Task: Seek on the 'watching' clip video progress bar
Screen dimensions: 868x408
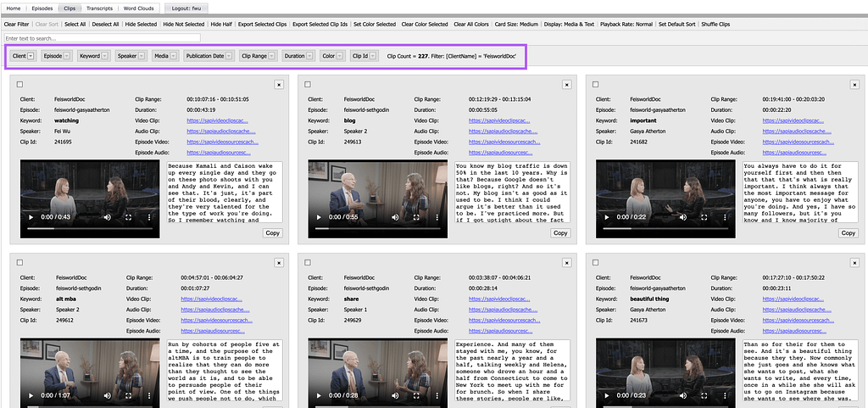Action: click(85, 229)
